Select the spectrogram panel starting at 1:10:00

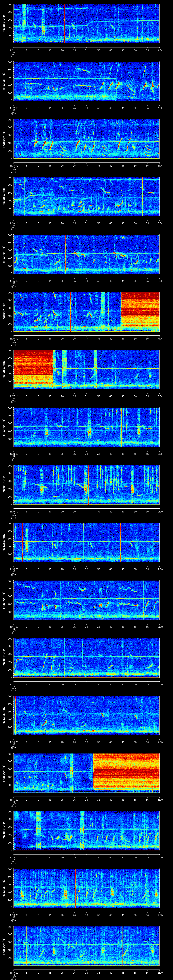(x=86, y=543)
